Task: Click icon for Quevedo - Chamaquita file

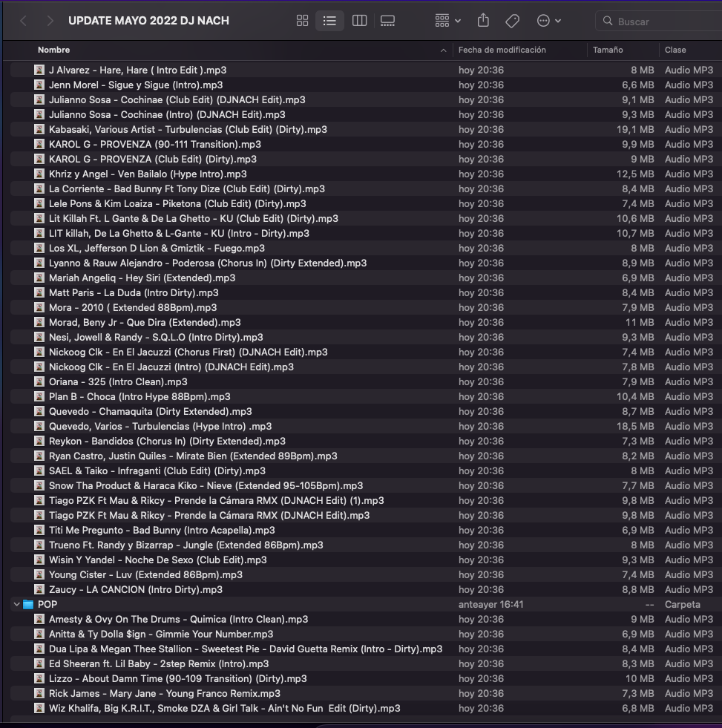Action: 39,411
